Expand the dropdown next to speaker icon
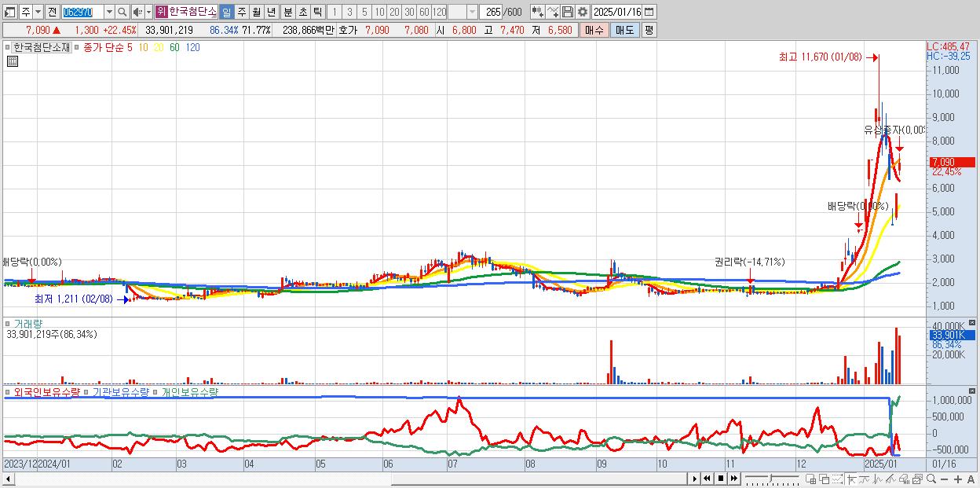This screenshot has height=488, width=980. (148, 12)
